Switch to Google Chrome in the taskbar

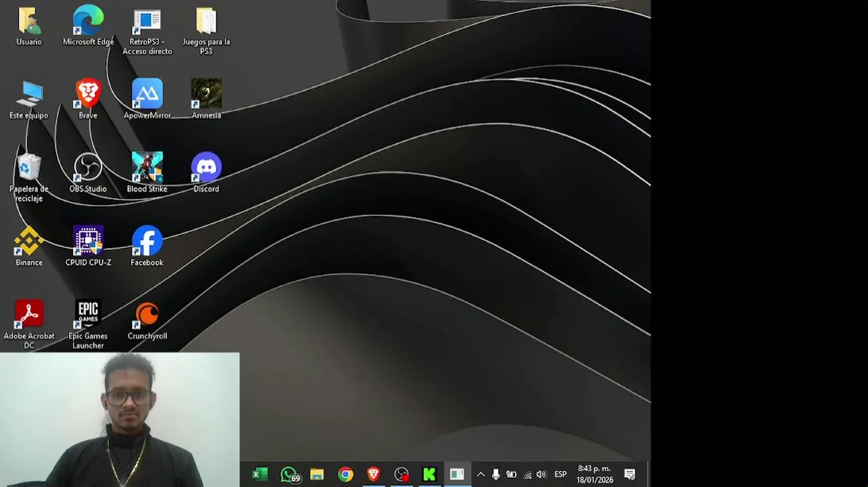coord(345,475)
